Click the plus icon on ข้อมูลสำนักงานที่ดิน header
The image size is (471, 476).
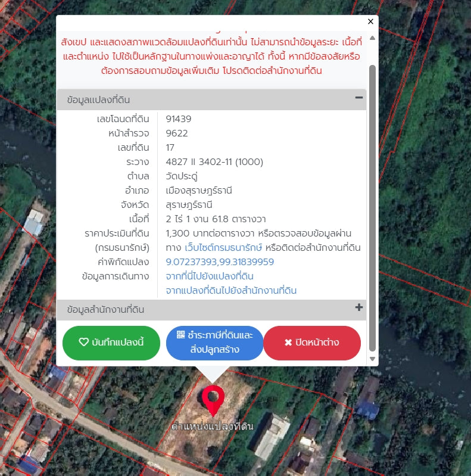[358, 307]
